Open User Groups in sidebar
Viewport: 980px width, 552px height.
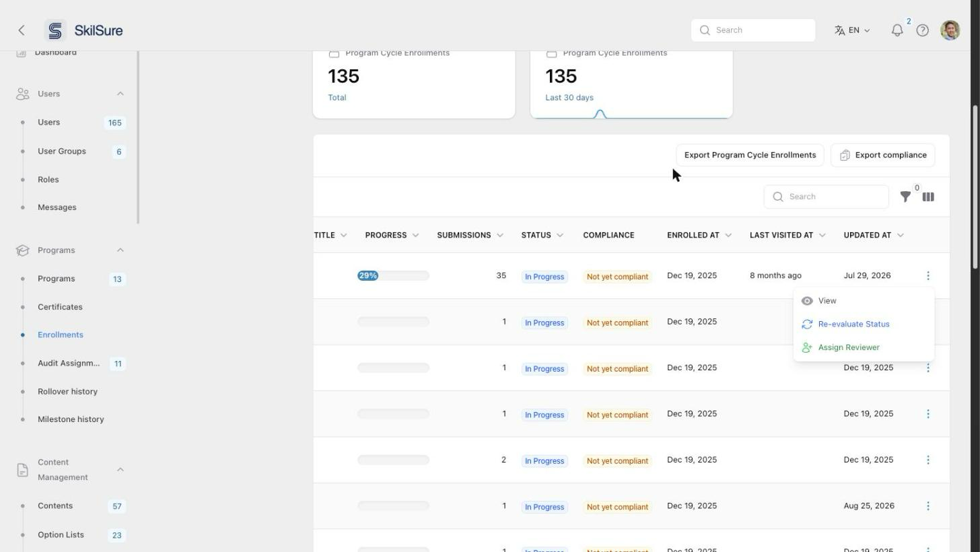pyautogui.click(x=62, y=151)
